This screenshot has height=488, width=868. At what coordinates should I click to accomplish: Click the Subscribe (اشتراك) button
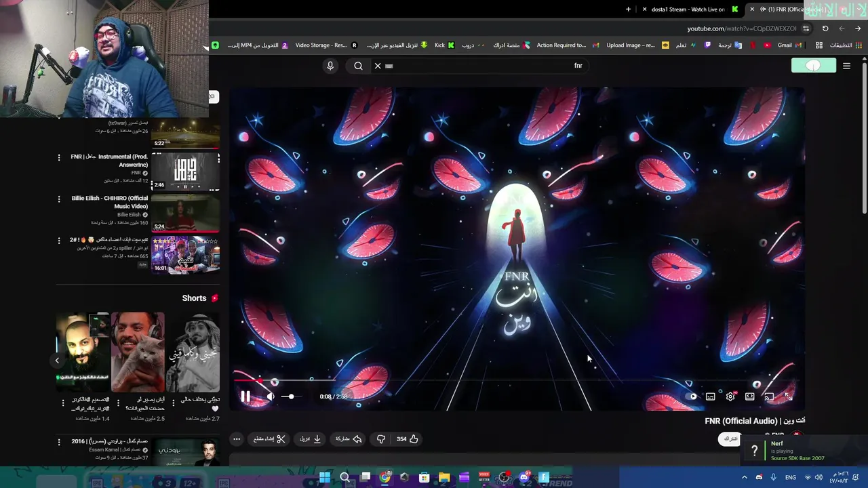coord(730,439)
